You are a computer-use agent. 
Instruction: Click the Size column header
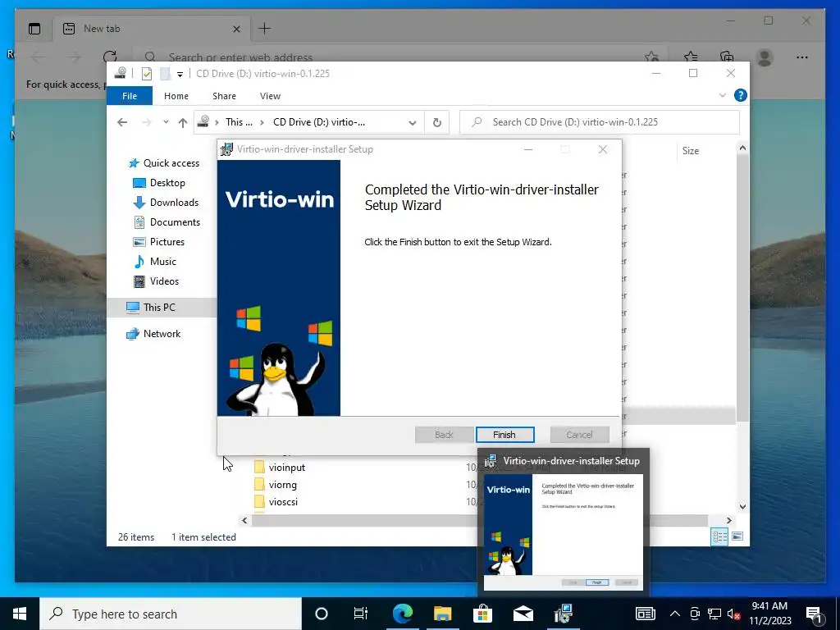pos(691,151)
